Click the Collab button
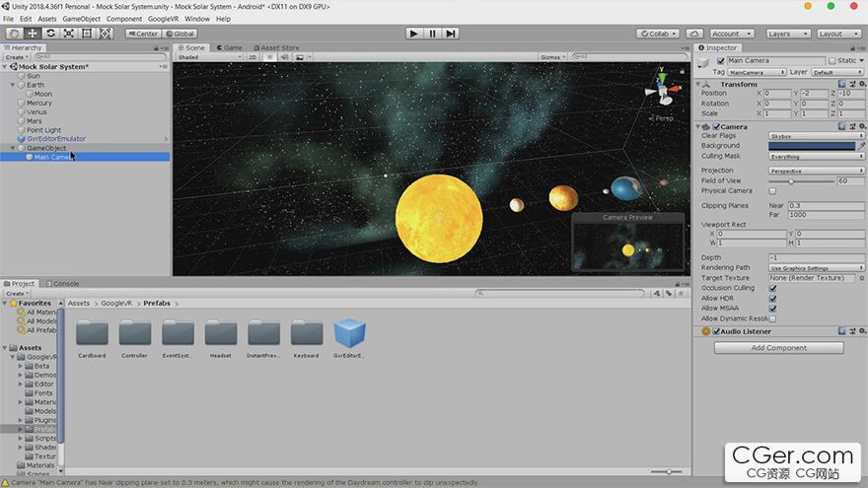 coord(658,34)
